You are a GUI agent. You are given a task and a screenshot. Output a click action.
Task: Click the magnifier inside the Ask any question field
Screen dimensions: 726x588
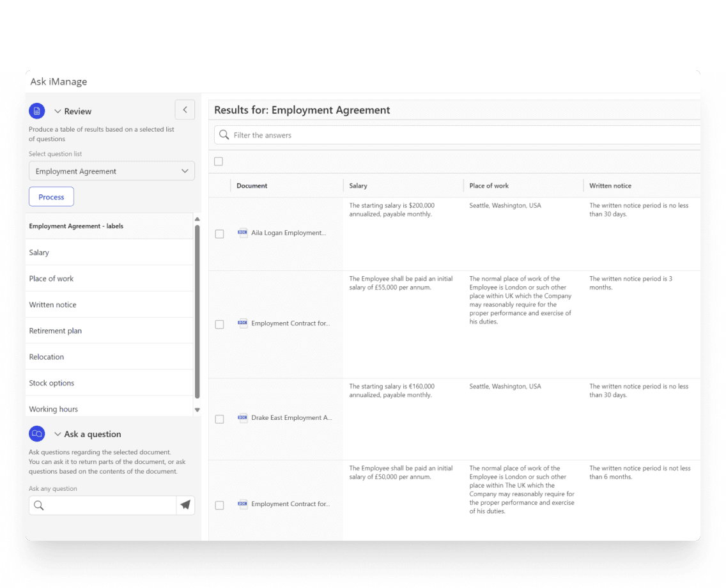(38, 505)
